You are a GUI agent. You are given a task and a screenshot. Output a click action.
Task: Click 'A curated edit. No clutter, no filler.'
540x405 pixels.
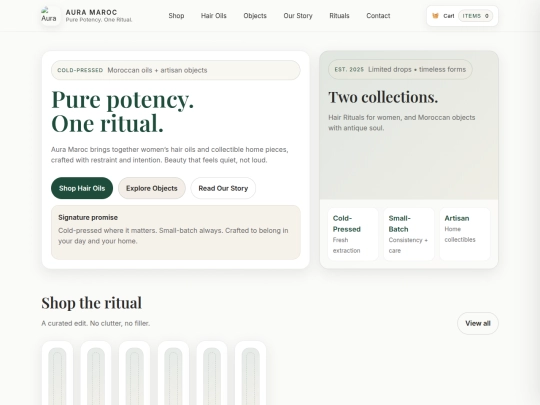pyautogui.click(x=96, y=323)
